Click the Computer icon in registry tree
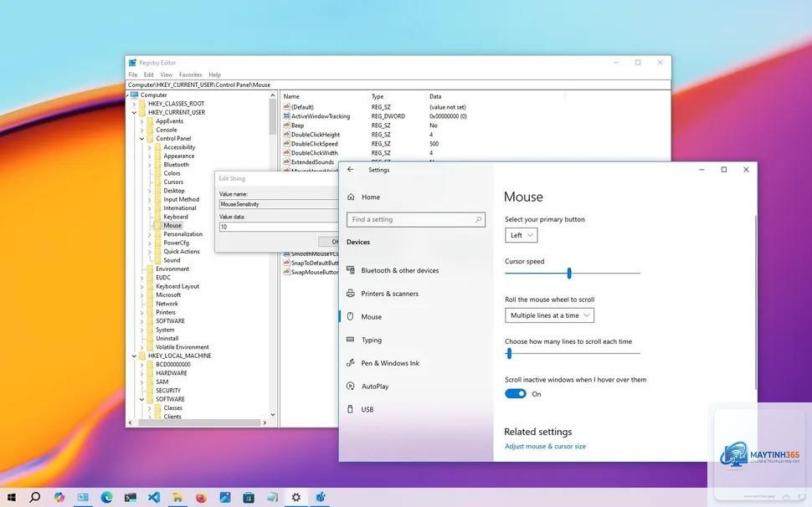Viewport: 812px width, 507px height. pos(135,95)
